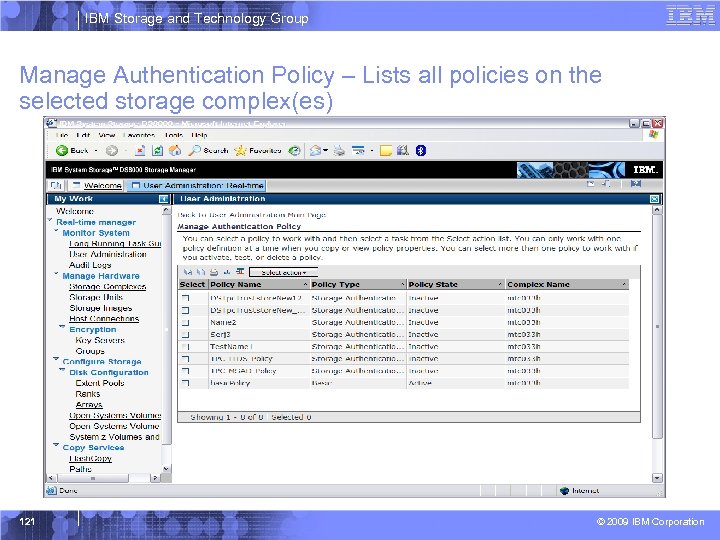Click the My Work scrollbar up arrow
This screenshot has width=720, height=540.
166,210
